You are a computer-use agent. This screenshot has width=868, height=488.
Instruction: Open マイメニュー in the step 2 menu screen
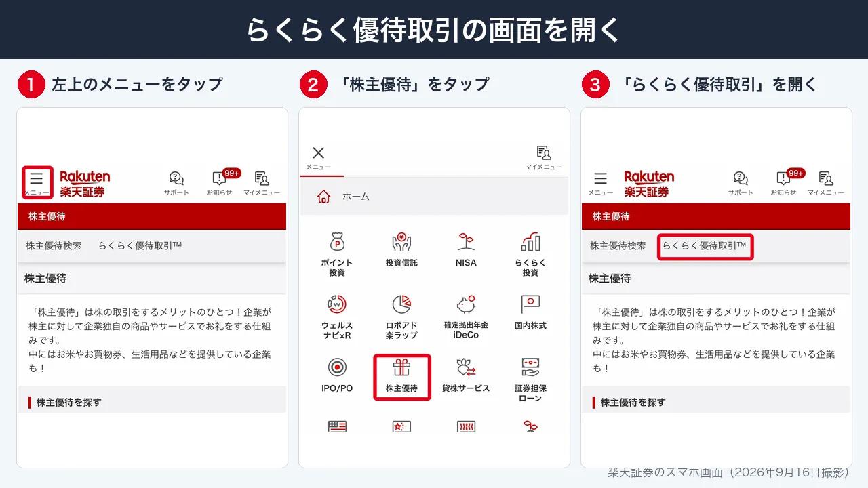click(x=544, y=158)
